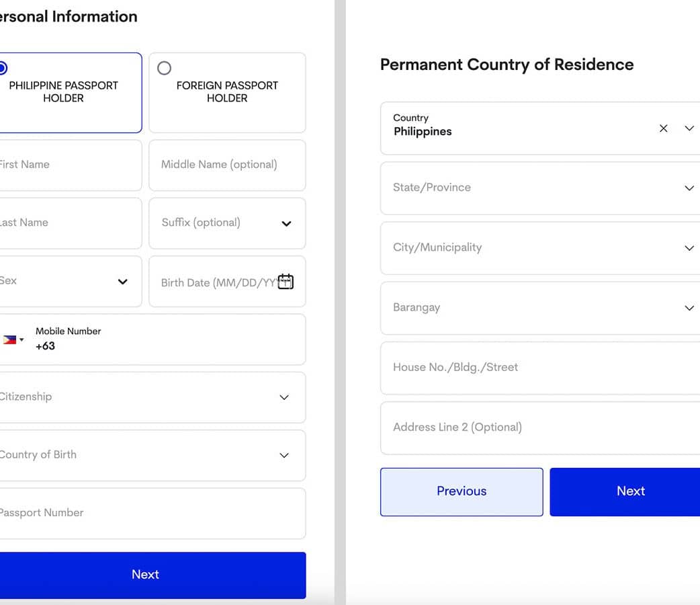Image resolution: width=700 pixels, height=605 pixels.
Task: Open the Citizenship dropdown
Action: pos(284,397)
